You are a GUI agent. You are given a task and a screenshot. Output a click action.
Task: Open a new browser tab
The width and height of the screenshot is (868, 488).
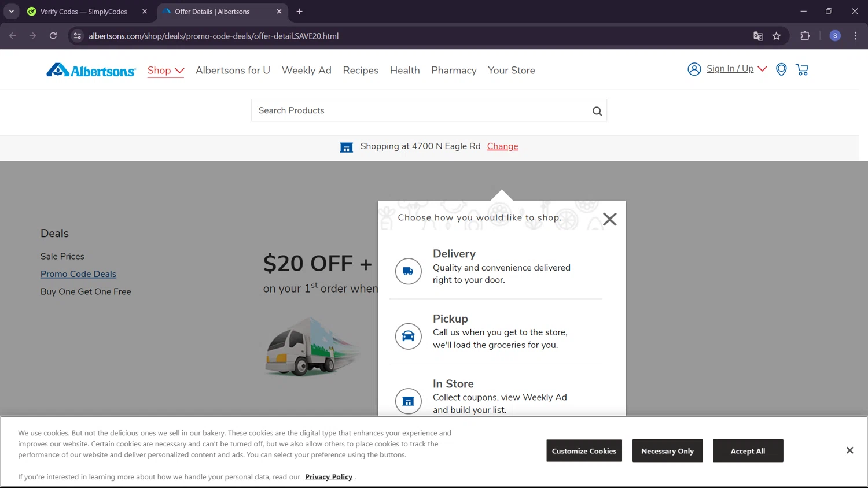[299, 12]
